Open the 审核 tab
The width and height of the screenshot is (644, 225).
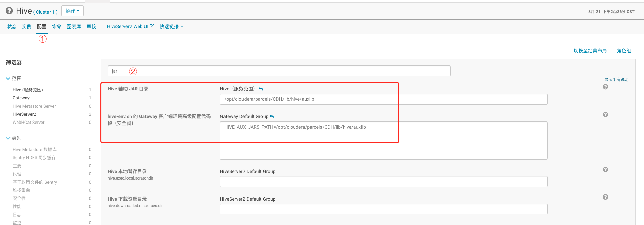91,26
